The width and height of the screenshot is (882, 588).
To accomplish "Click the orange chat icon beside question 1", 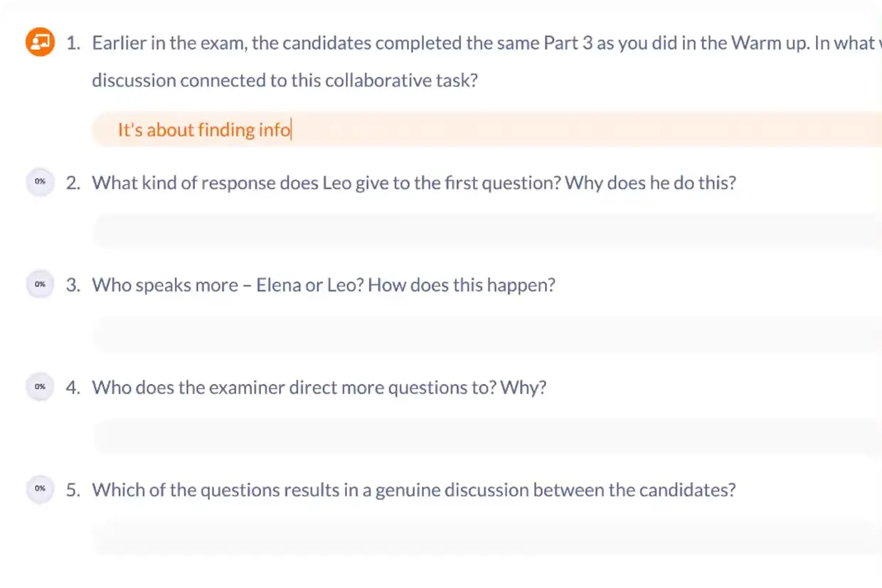I will click(x=41, y=43).
